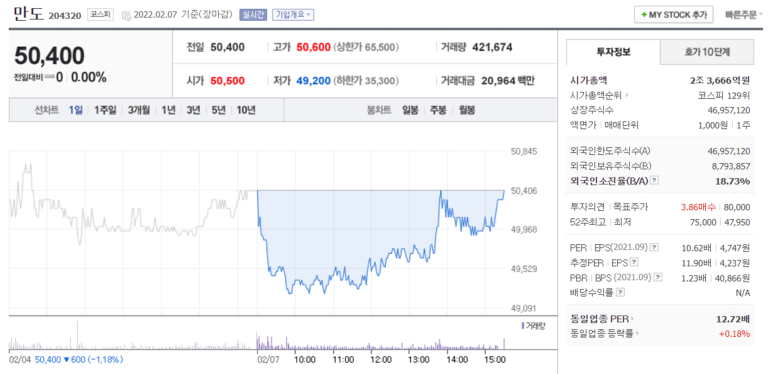Screen dimensions: 773x374
Task: Click the 코스피 129위 ranking value
Action: [724, 95]
